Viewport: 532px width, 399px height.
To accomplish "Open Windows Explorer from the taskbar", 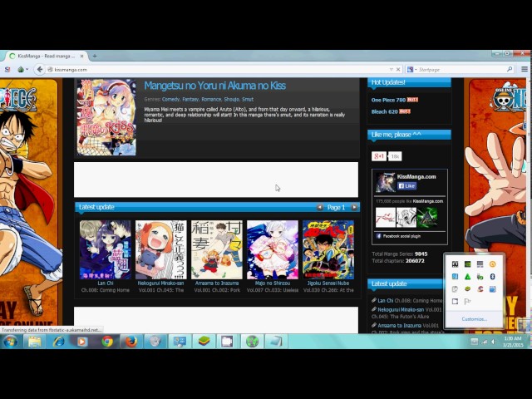I will 34,342.
